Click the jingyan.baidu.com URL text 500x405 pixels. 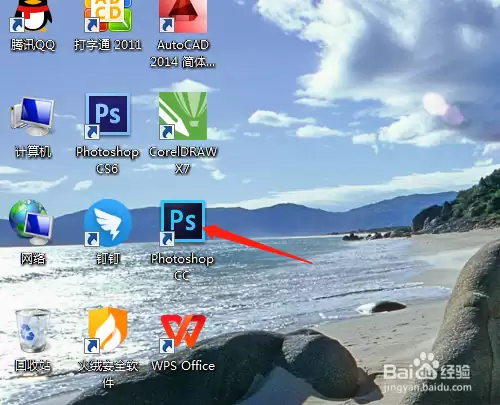[427, 387]
